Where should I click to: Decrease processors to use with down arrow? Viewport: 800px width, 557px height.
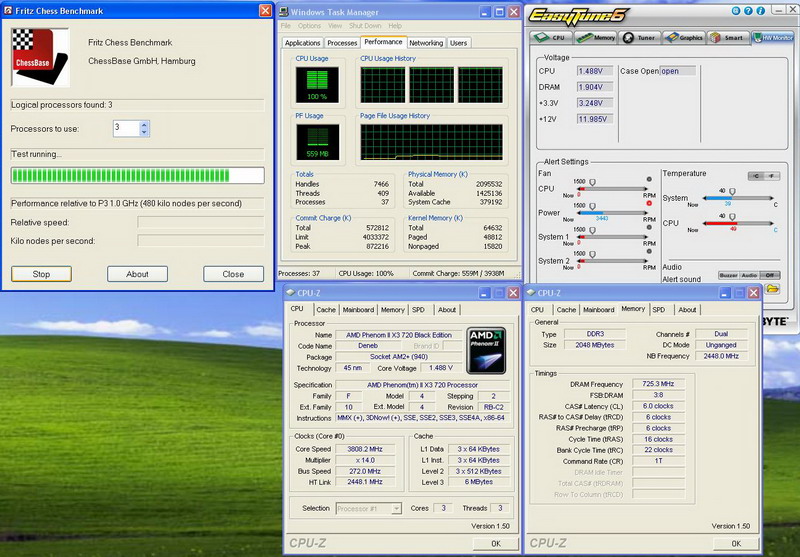coord(144,132)
